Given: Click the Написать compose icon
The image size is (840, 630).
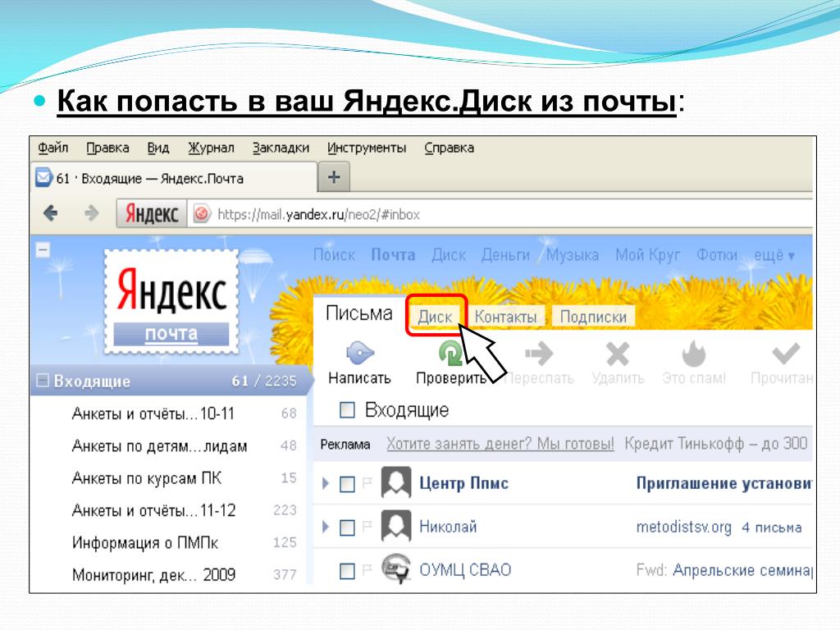Looking at the screenshot, I should click(359, 353).
